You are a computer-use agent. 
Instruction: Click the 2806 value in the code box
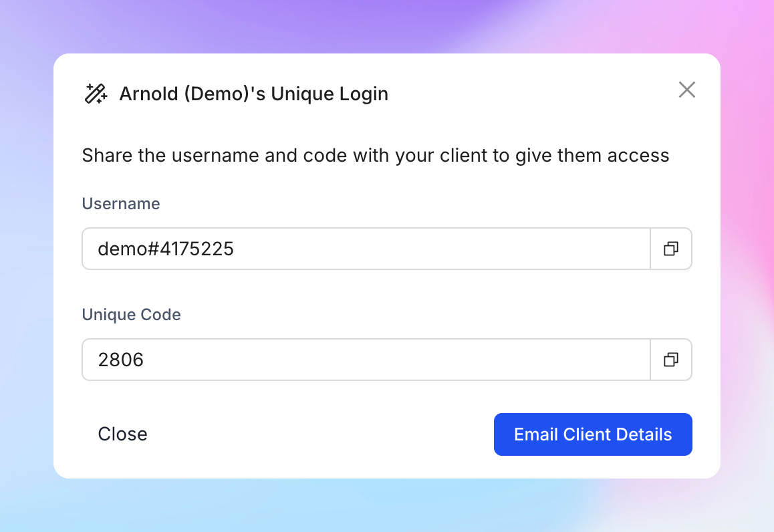pos(121,360)
